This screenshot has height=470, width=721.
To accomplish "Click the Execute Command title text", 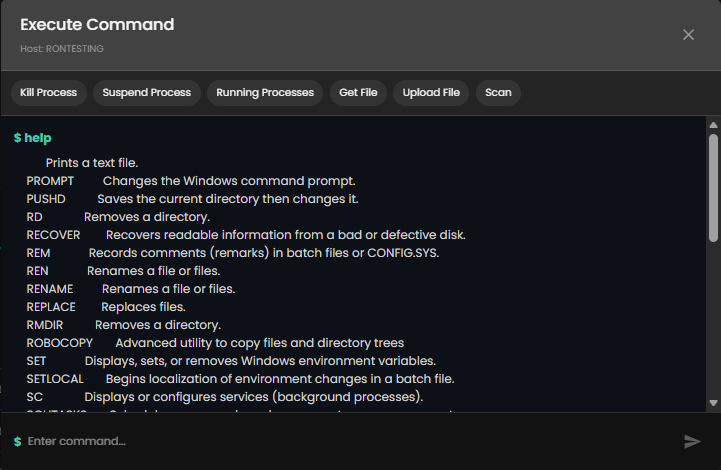I will [x=97, y=25].
